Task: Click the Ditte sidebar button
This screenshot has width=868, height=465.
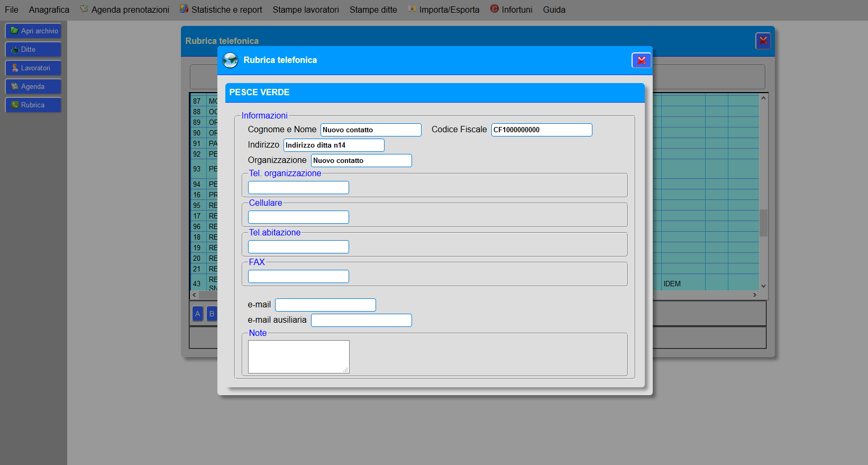Action: [33, 49]
